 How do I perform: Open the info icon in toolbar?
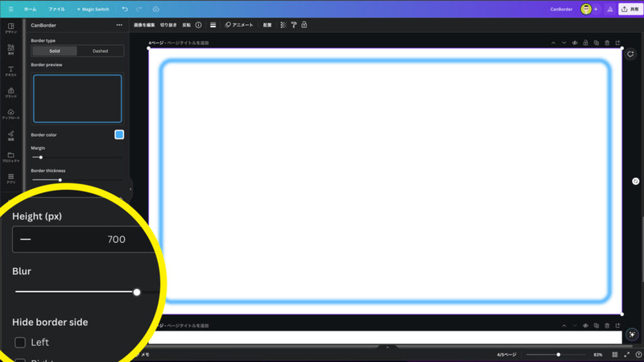pyautogui.click(x=198, y=25)
